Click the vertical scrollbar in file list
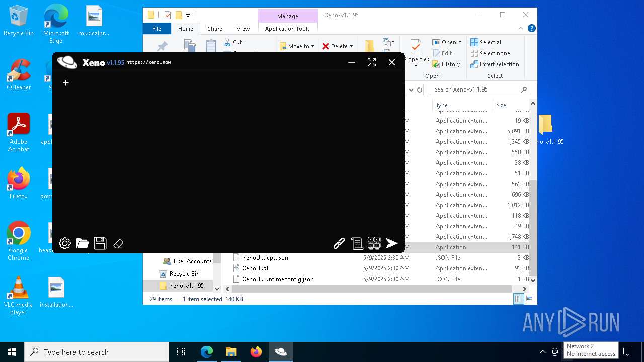 click(533, 228)
